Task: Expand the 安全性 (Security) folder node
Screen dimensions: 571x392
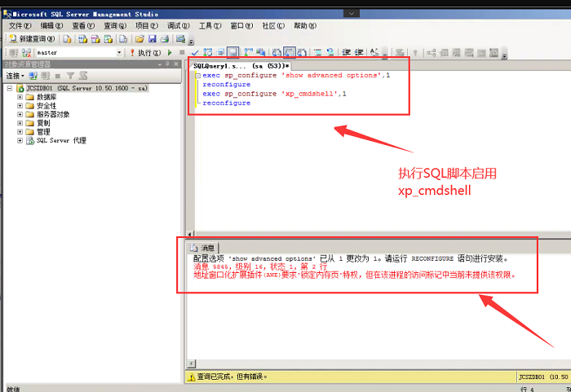Action: pyautogui.click(x=20, y=106)
